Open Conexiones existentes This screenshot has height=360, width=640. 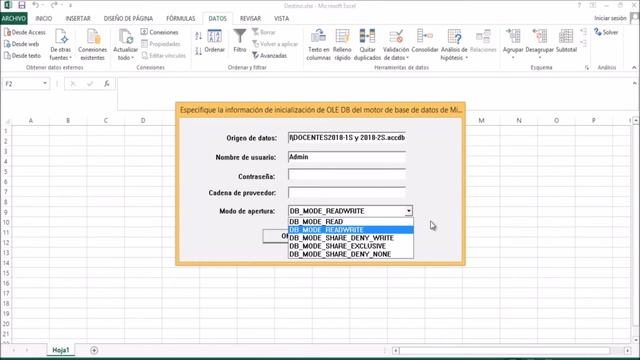[93, 45]
